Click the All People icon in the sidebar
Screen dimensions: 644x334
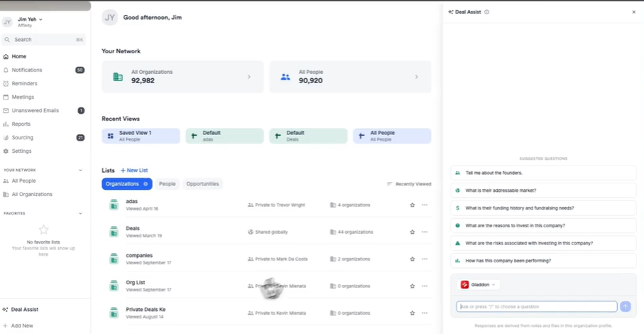click(6, 181)
